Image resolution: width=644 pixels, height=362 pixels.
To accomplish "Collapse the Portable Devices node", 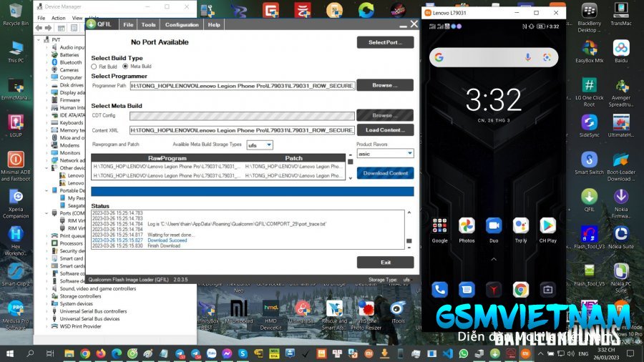I will [x=47, y=190].
